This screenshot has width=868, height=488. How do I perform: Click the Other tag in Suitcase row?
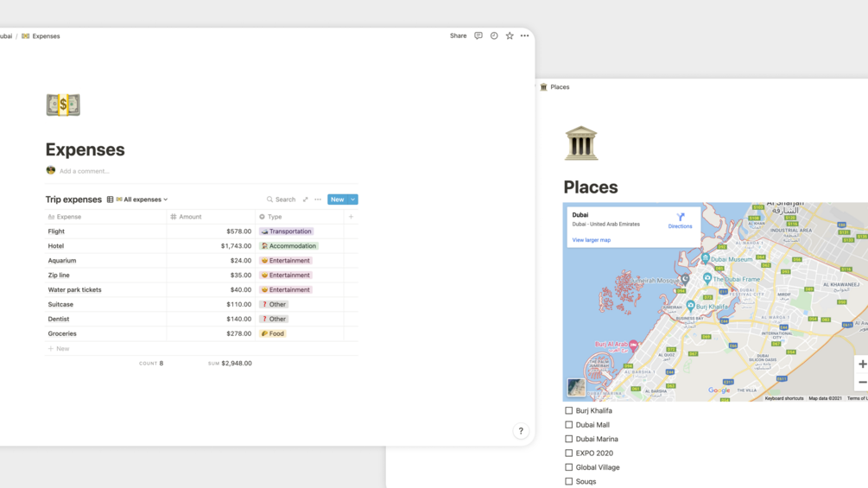pyautogui.click(x=274, y=304)
